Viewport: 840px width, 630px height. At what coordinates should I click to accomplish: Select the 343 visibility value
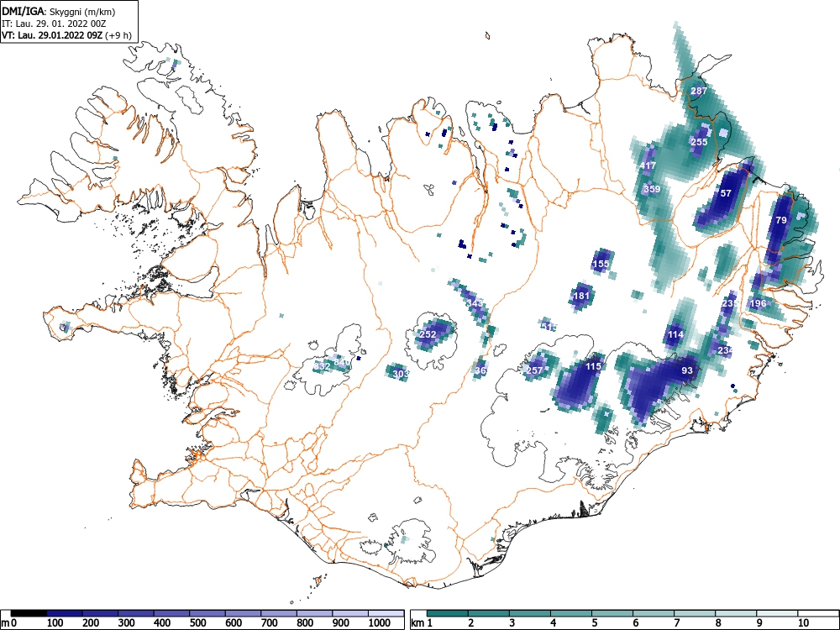(x=475, y=304)
